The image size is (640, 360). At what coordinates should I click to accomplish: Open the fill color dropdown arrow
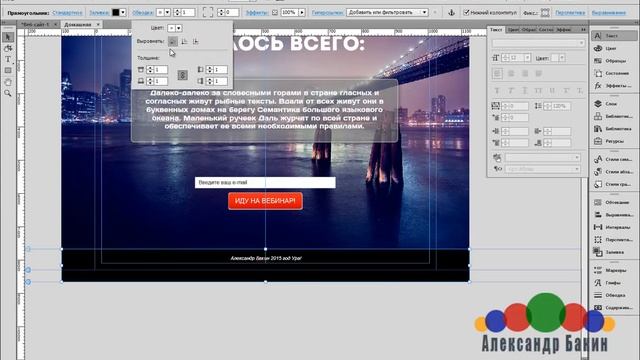coord(122,13)
